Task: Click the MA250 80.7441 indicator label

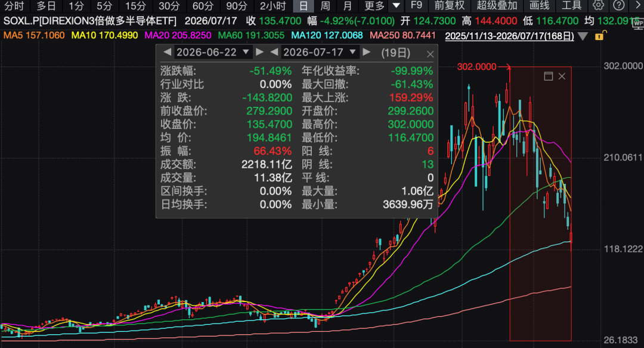Action: point(402,35)
